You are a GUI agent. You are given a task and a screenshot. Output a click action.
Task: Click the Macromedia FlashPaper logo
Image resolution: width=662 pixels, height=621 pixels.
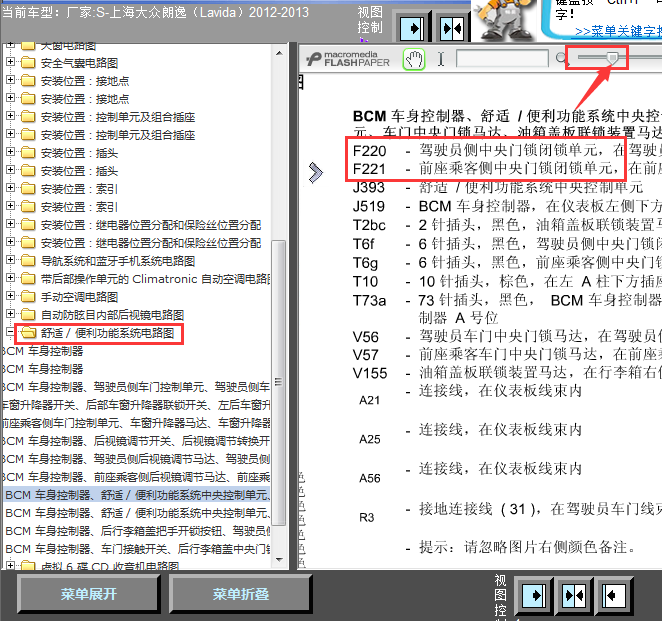click(x=348, y=59)
